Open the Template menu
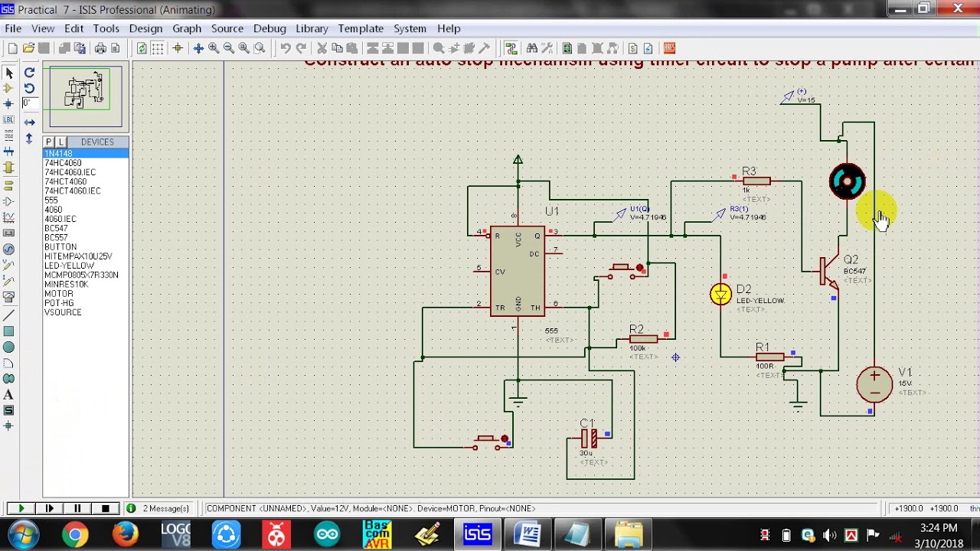 (361, 28)
